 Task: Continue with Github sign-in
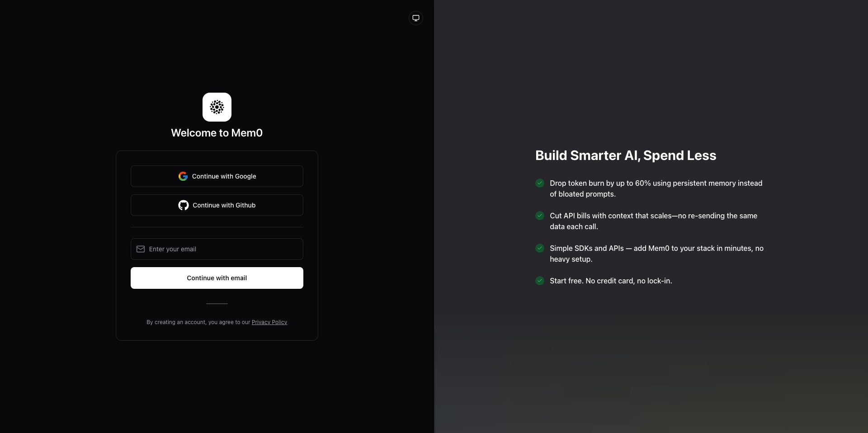point(217,205)
